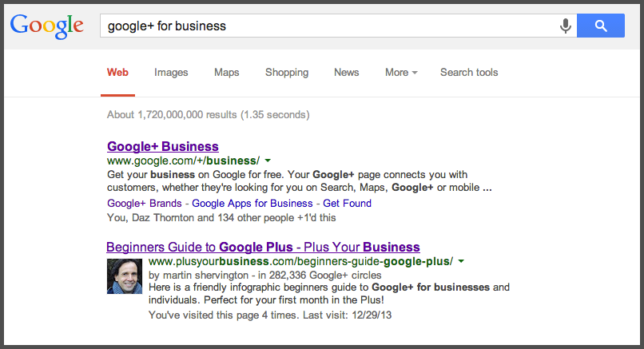Follow the Google+ Brands sitelink
The height and width of the screenshot is (349, 644).
pyautogui.click(x=144, y=203)
